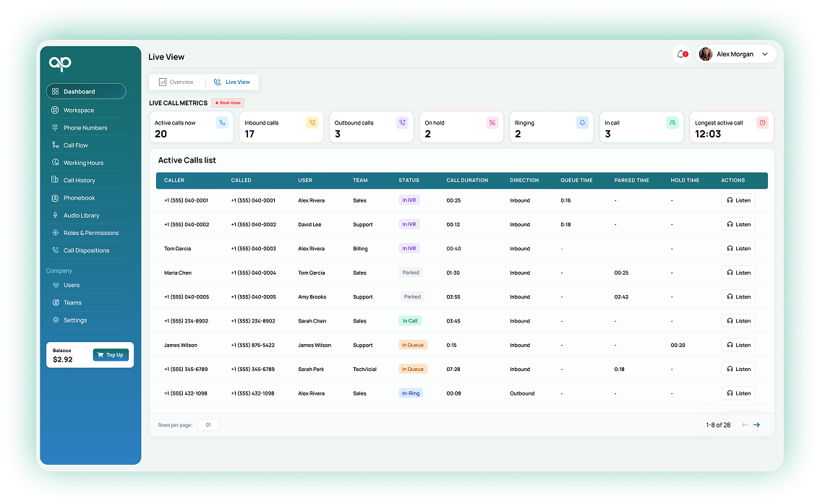Listen to James Wilson's queued call
Screen dimensions: 820x504
(x=738, y=345)
